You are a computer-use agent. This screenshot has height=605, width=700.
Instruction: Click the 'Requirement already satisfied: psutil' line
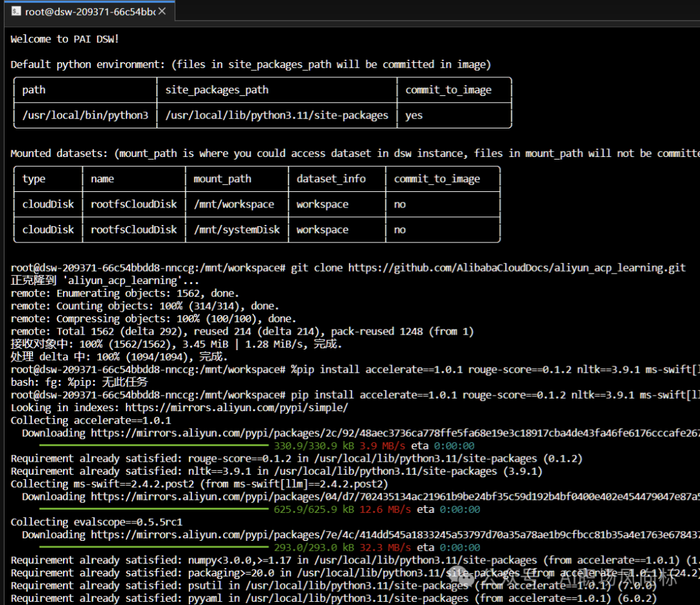pyautogui.click(x=334, y=586)
